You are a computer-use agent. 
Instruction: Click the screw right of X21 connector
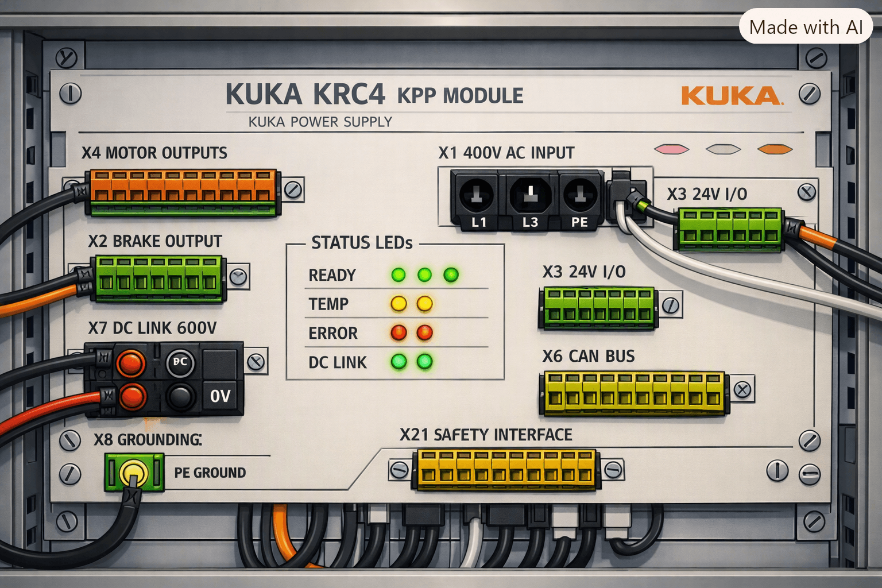tap(614, 469)
